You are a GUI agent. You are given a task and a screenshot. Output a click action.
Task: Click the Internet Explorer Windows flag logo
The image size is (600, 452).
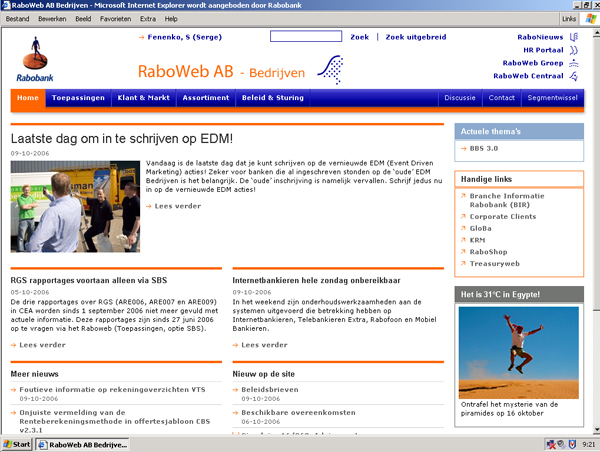pyautogui.click(x=589, y=18)
